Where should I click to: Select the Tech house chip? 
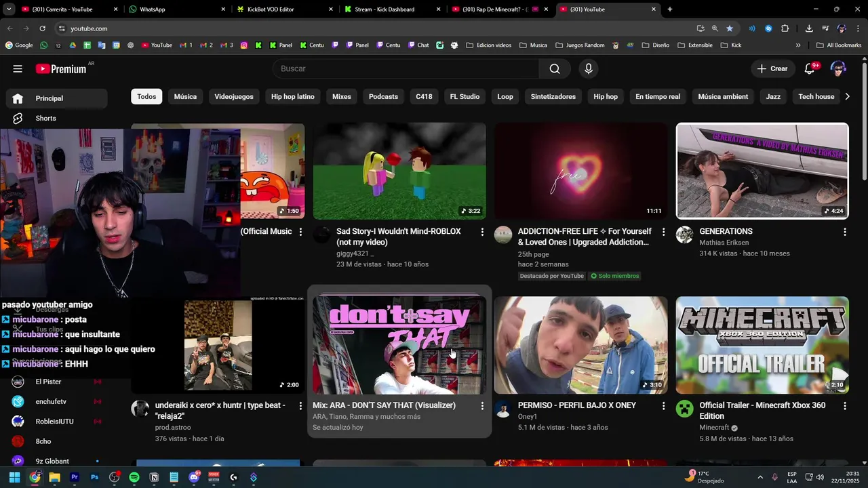coord(816,96)
